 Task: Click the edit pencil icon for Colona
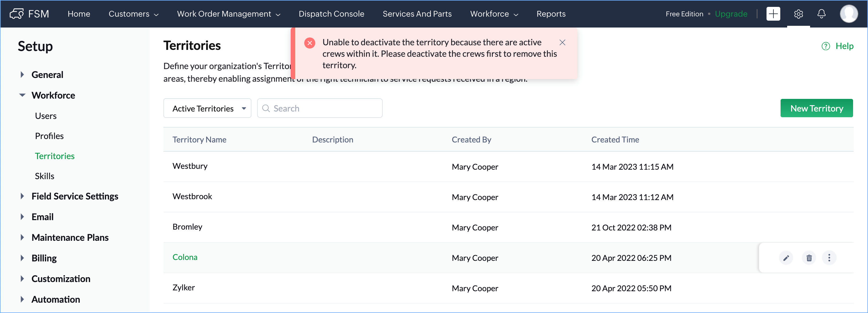(786, 258)
